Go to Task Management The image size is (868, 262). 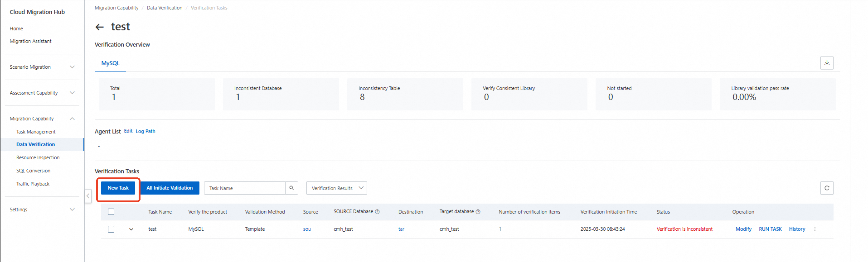pos(36,132)
